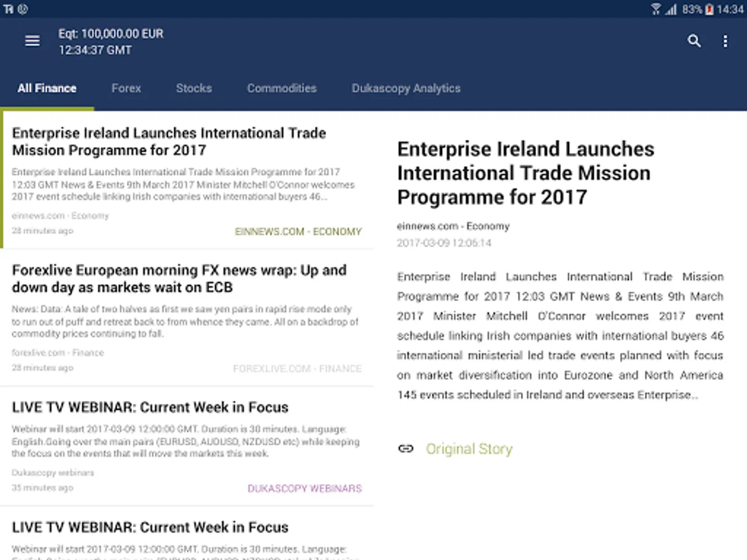Switch to the Stocks tab
The width and height of the screenshot is (747, 560).
tap(194, 88)
